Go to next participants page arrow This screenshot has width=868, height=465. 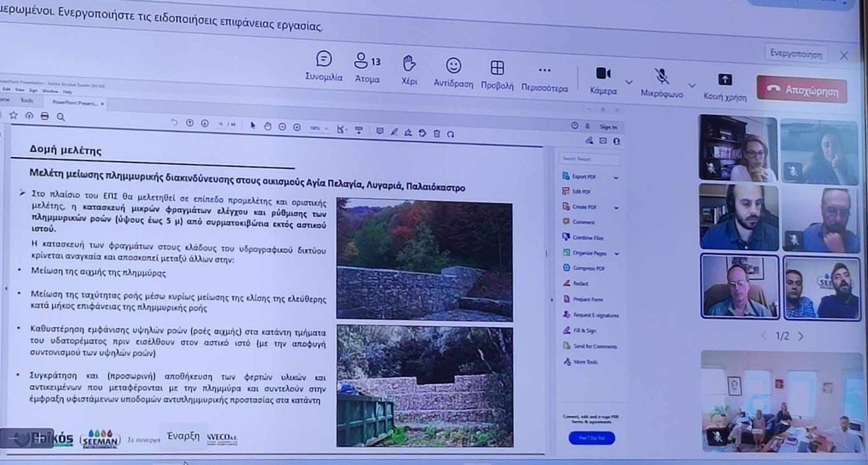click(x=800, y=336)
